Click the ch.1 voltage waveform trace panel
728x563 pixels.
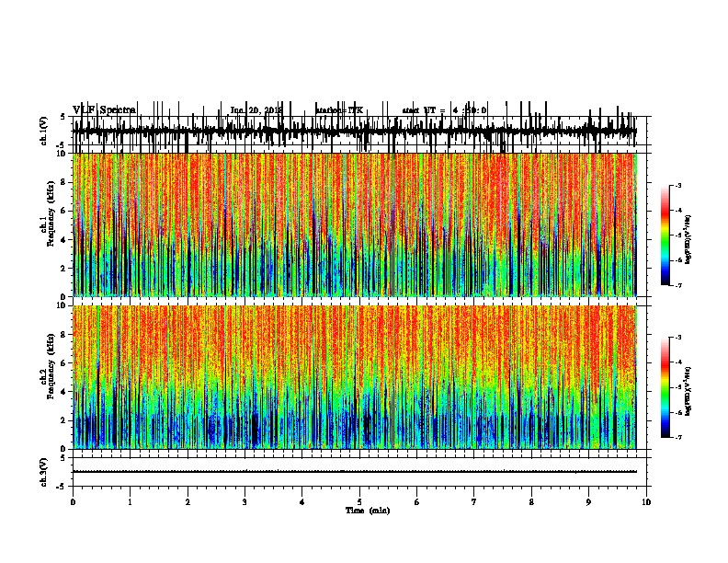[x=359, y=131]
